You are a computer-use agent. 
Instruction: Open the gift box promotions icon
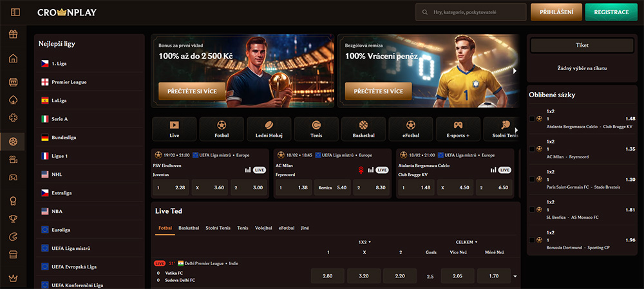13,34
